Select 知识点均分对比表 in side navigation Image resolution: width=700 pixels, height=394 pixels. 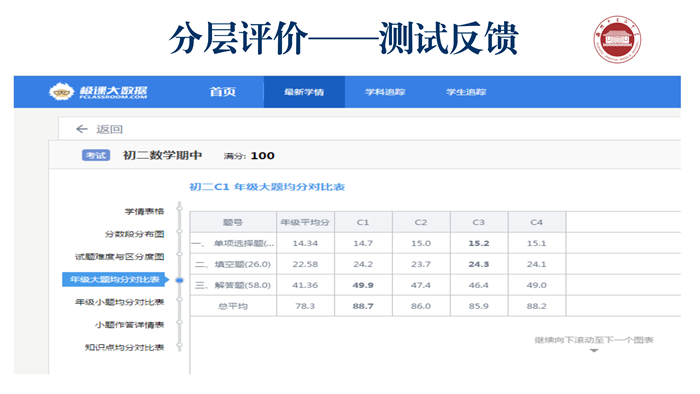pyautogui.click(x=125, y=347)
